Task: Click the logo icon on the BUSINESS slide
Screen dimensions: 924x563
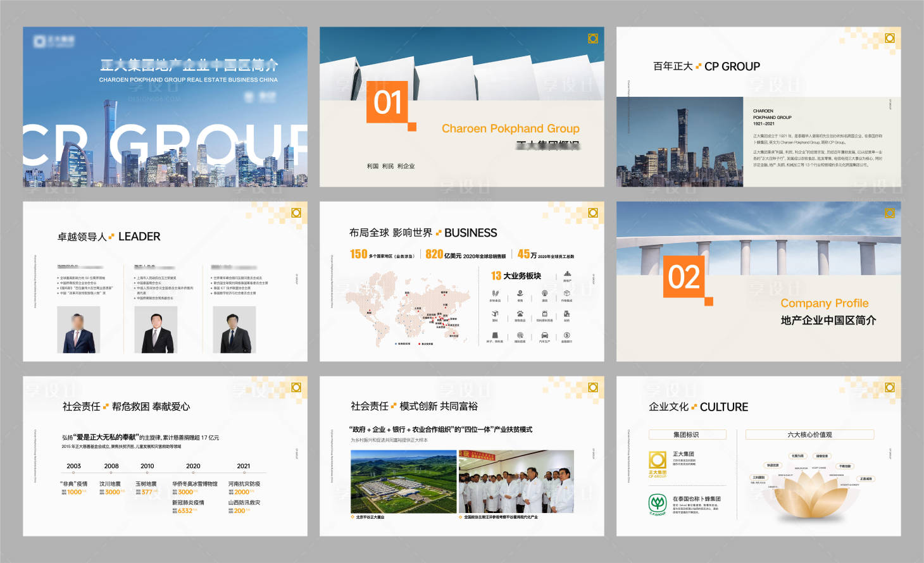Action: [x=593, y=213]
